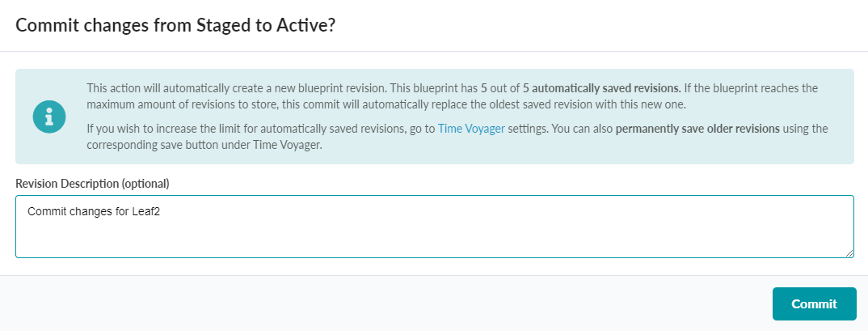868x331 pixels.
Task: Click the Commit button
Action: point(814,303)
